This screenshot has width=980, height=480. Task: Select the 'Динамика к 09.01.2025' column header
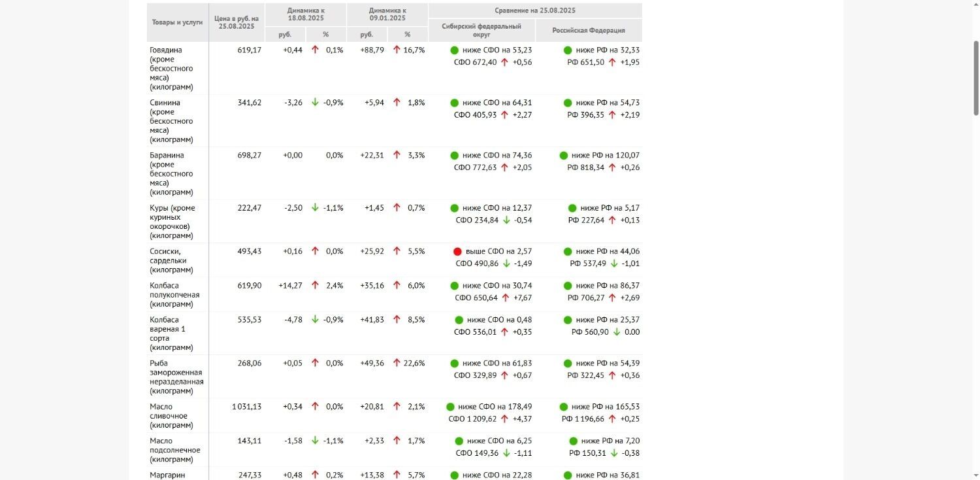tap(387, 14)
